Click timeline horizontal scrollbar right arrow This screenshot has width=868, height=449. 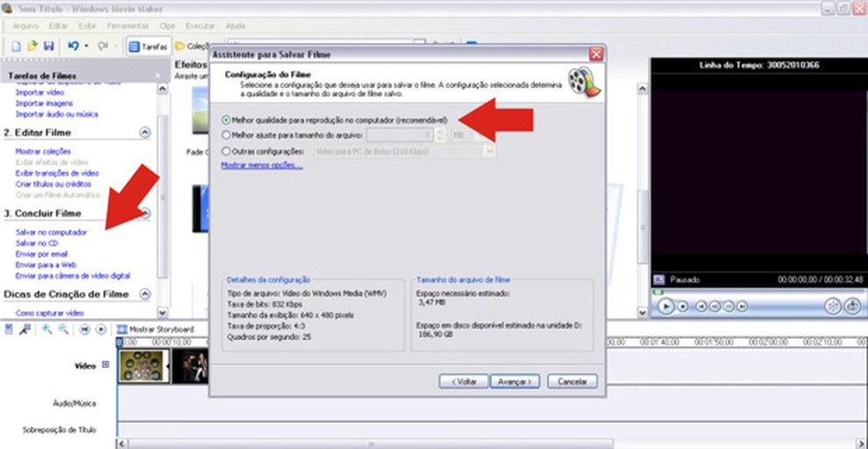(x=863, y=444)
